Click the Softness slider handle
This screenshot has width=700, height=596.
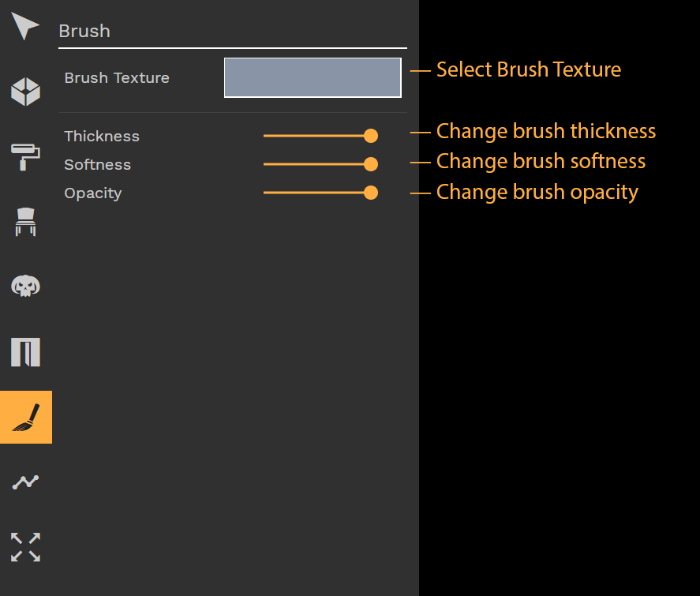click(371, 164)
